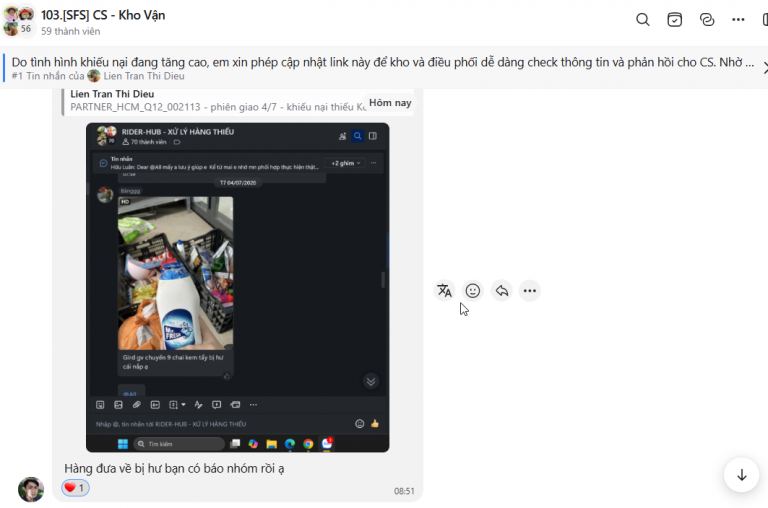Jump to latest message with down arrow
Viewport: 768px width, 508px height.
pyautogui.click(x=742, y=475)
